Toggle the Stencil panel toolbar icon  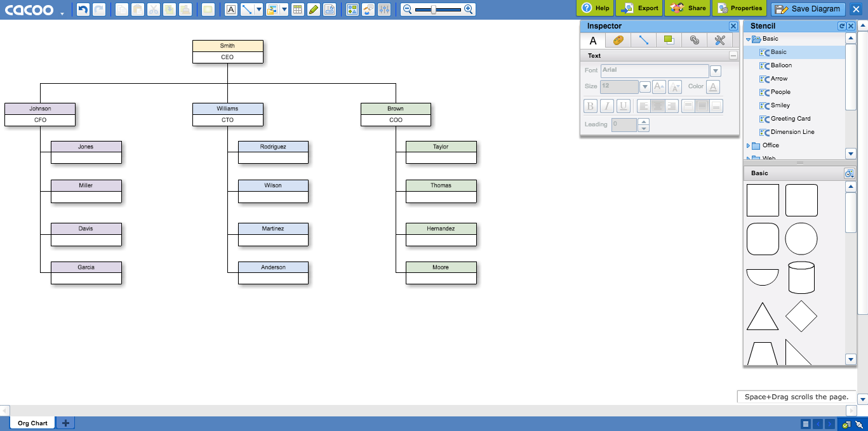pos(352,10)
